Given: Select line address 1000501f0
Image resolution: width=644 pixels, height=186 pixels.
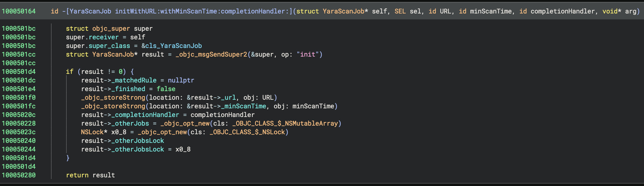Looking at the screenshot, I should click(19, 98).
